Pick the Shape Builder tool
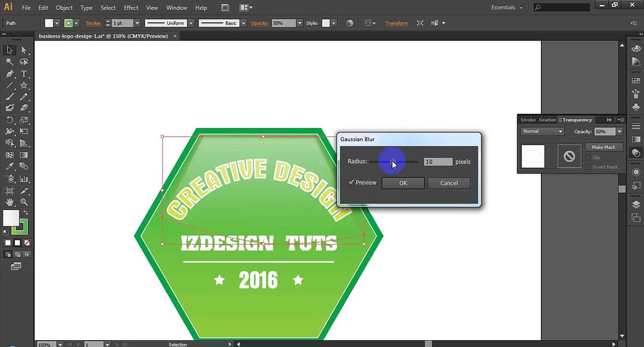The height and width of the screenshot is (347, 644). coord(10,143)
